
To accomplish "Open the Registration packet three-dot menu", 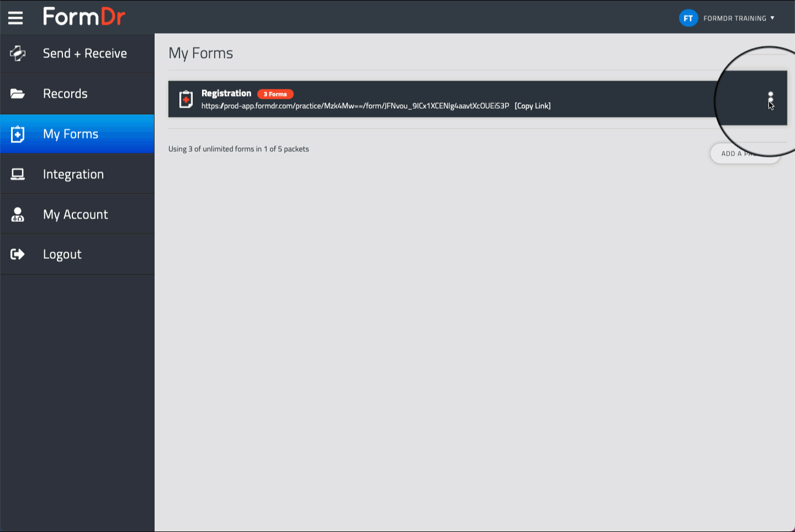I will click(x=771, y=99).
